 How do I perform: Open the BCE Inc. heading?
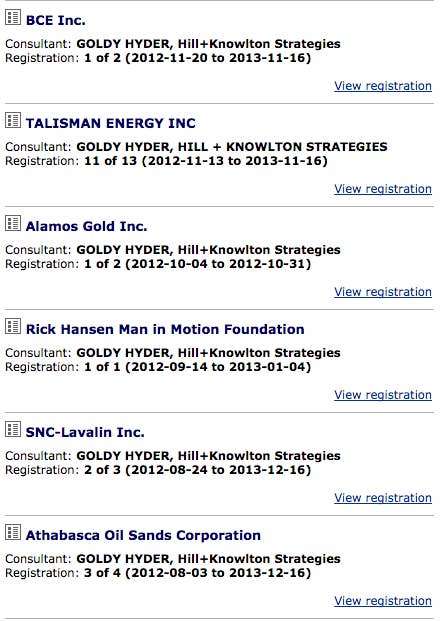click(55, 20)
